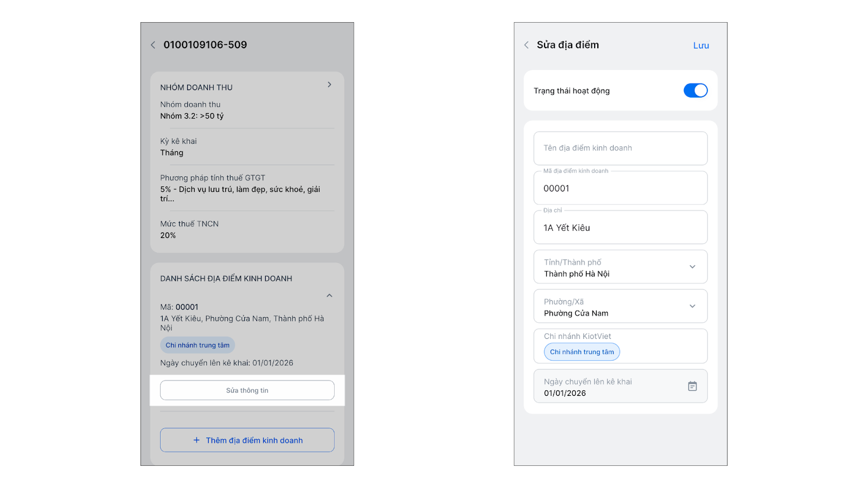The image size is (868, 488).
Task: Open the Phương pháp tính thuế GTGT row
Action: click(x=247, y=188)
